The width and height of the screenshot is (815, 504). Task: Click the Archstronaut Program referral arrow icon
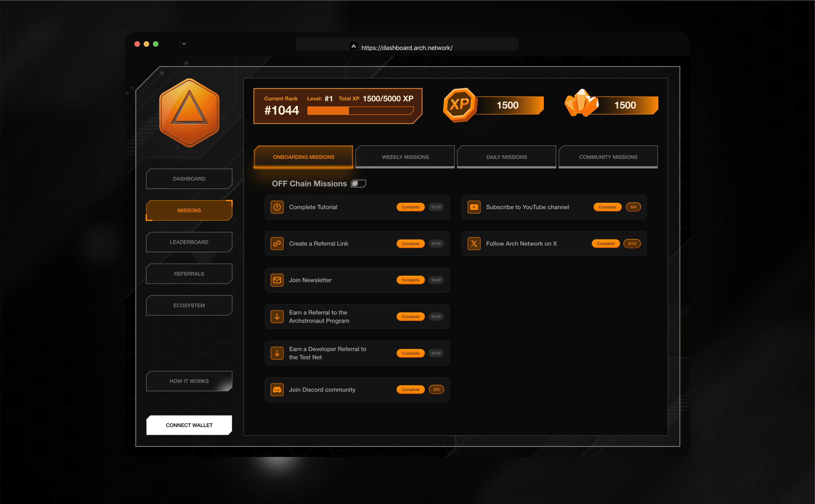pos(277,317)
